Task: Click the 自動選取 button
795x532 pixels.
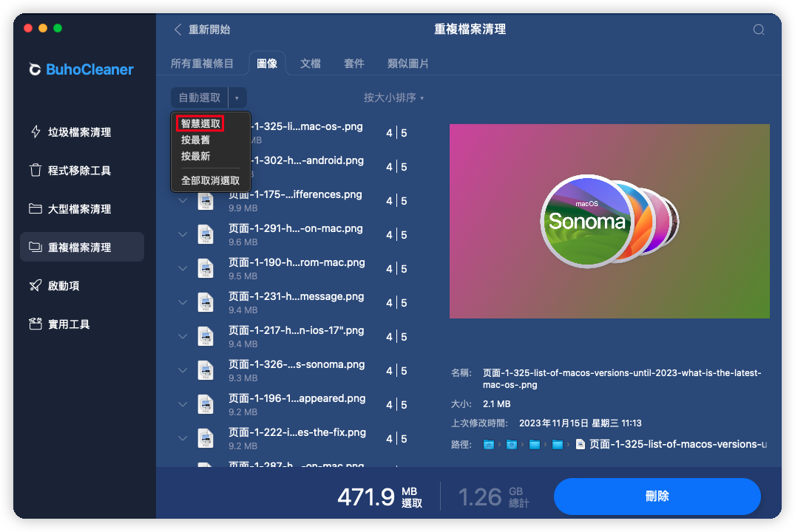Action: click(x=200, y=98)
